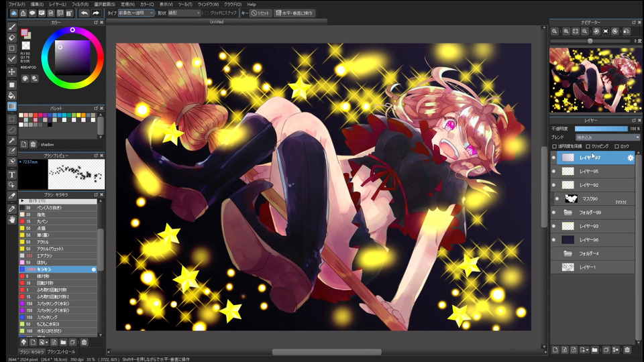The image size is (644, 362).
Task: Toggle visibility of レイヤー95
Action: point(553,171)
